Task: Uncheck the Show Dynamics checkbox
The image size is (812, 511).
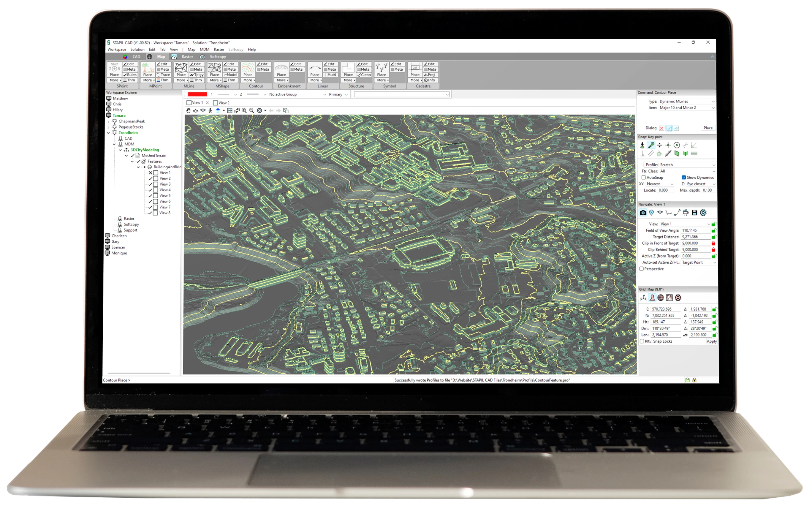Action: tap(683, 178)
